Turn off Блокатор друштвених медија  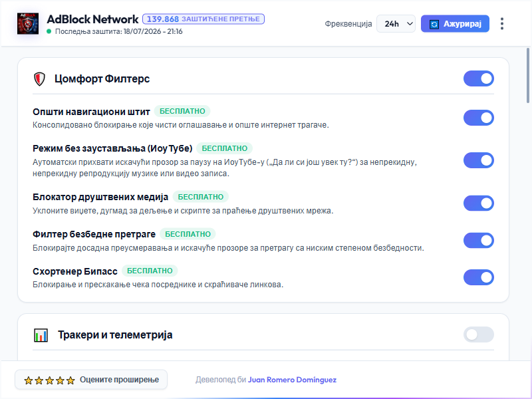(478, 203)
